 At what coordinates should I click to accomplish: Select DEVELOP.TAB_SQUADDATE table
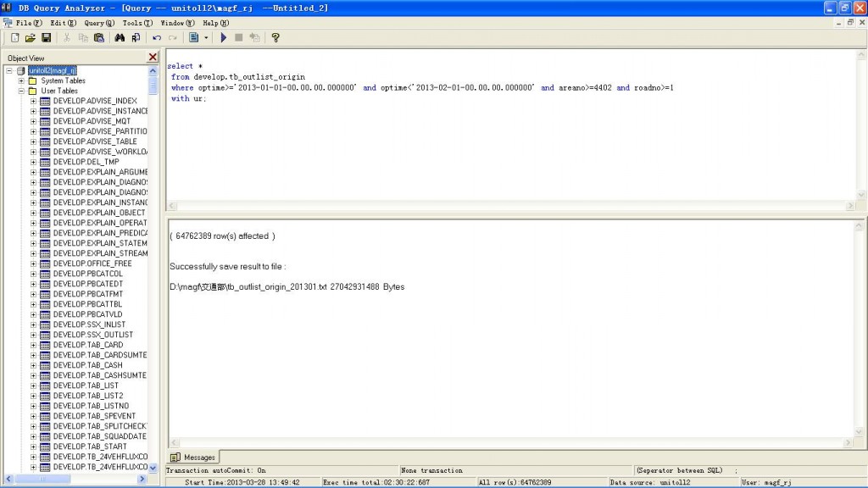(100, 436)
